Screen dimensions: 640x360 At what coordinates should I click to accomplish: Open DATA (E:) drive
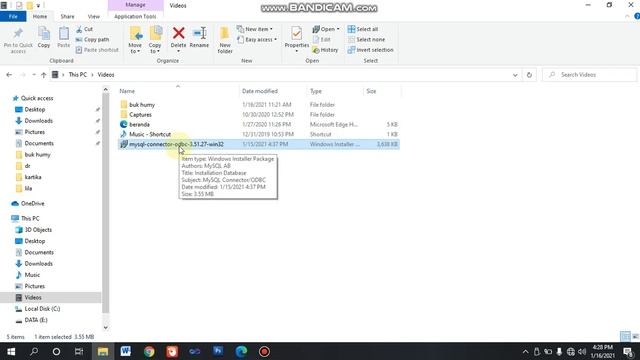coord(36,320)
